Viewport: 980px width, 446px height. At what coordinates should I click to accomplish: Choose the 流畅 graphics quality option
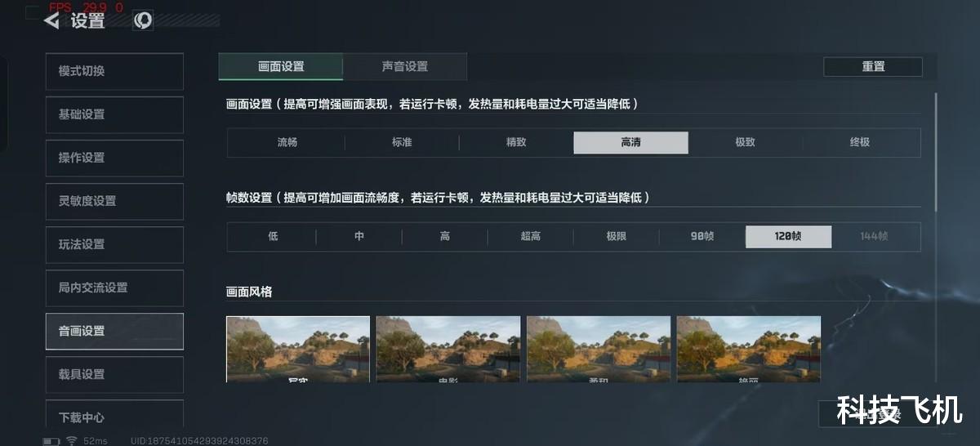coord(287,142)
